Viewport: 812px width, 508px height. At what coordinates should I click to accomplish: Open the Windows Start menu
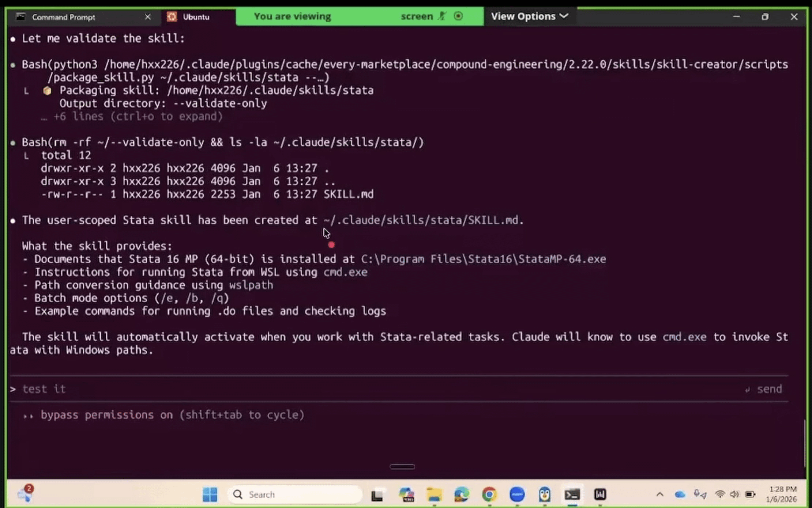pos(210,494)
